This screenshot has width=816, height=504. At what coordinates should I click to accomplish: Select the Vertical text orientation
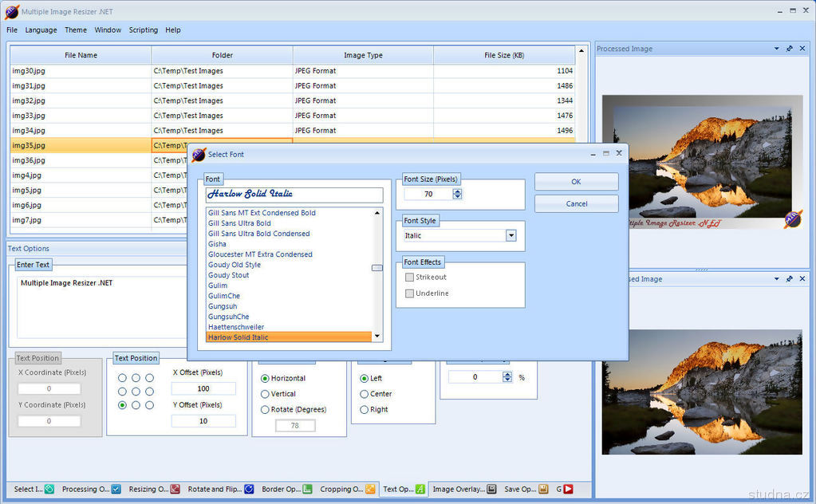coord(266,394)
